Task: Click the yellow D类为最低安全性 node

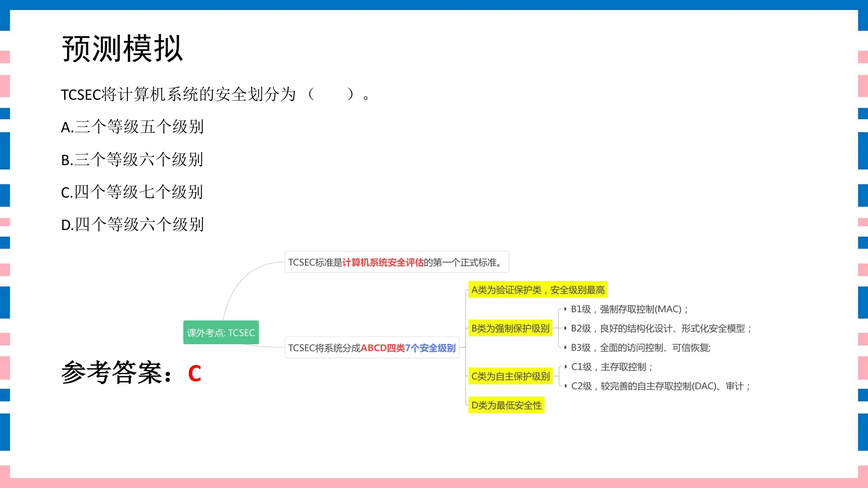Action: pos(506,405)
